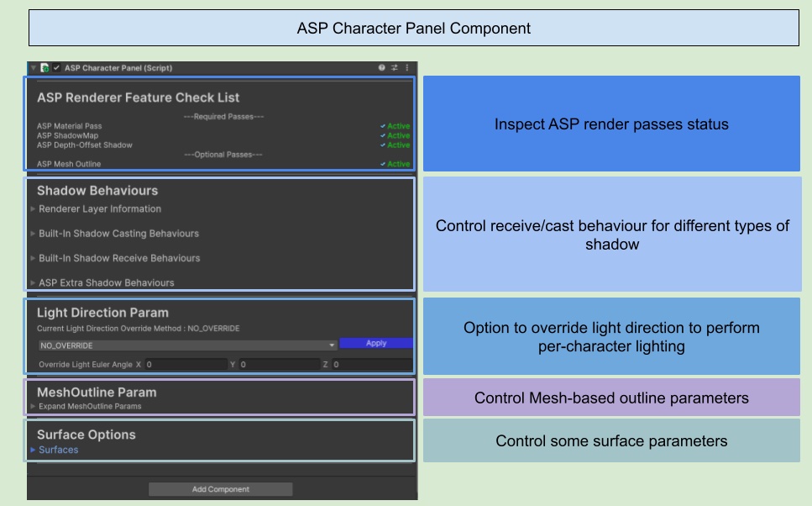Open the NO_OVERRIDE light direction dropdown
The image size is (812, 506).
[186, 345]
